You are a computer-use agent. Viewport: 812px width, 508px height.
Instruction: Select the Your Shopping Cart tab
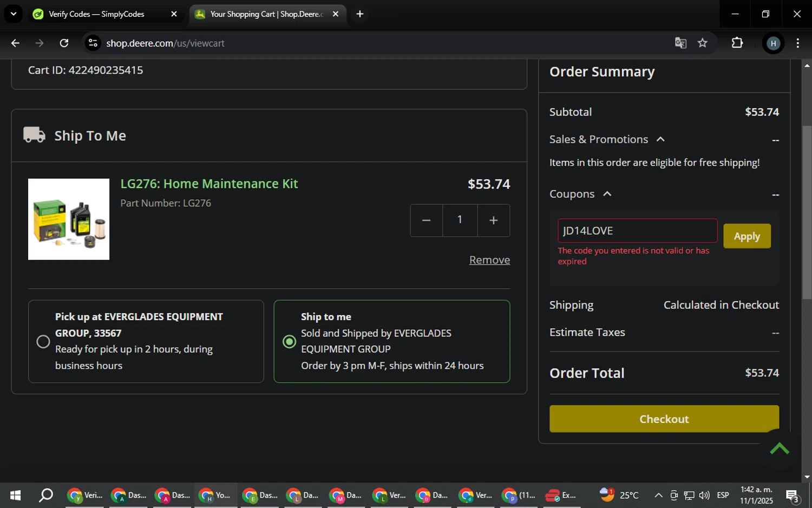click(267, 14)
